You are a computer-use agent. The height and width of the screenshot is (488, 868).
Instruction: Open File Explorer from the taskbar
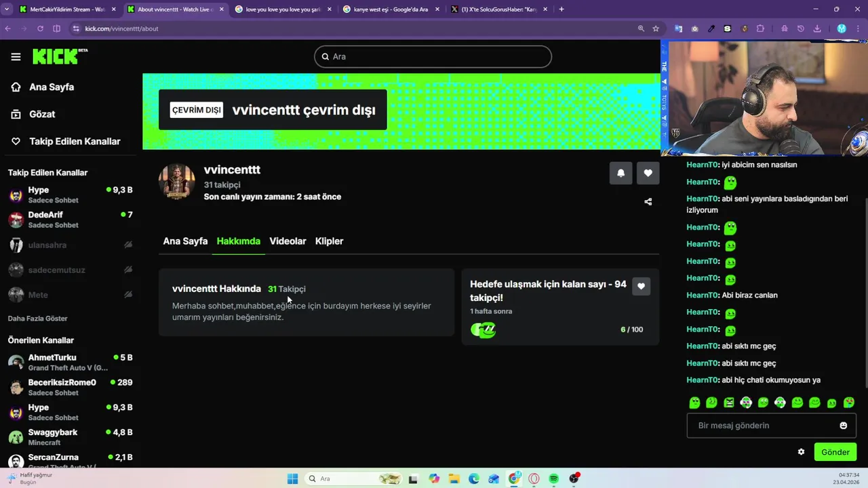tap(454, 479)
